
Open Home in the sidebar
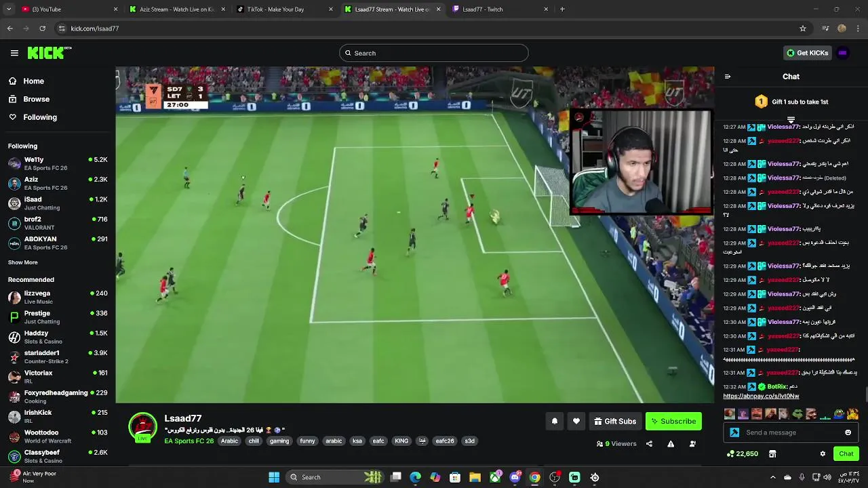point(33,81)
